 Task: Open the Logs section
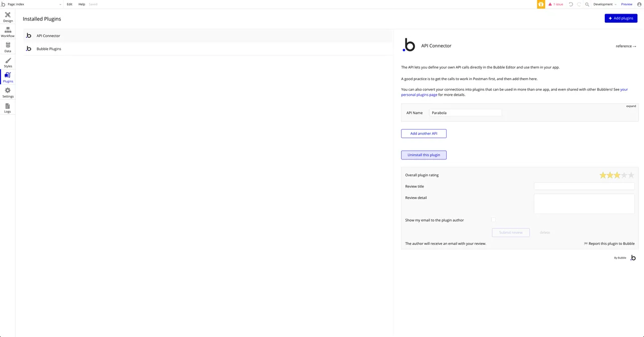8,108
